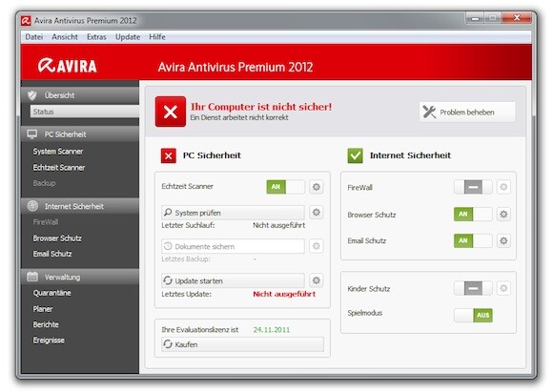This screenshot has height=392, width=553.
Task: Click the 'Letztes Backup:' label
Action: pyautogui.click(x=186, y=259)
